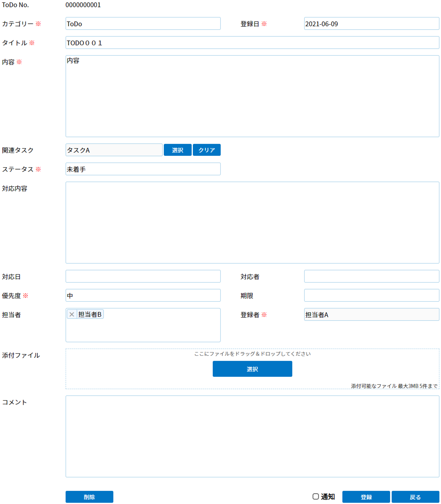Open the カテゴリー dropdown showing ToDo
Viewport: 441px width, 504px height.
[x=143, y=24]
